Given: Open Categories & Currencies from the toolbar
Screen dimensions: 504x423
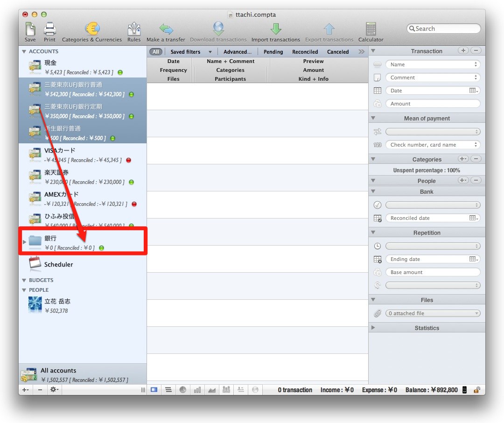Looking at the screenshot, I should (92, 30).
